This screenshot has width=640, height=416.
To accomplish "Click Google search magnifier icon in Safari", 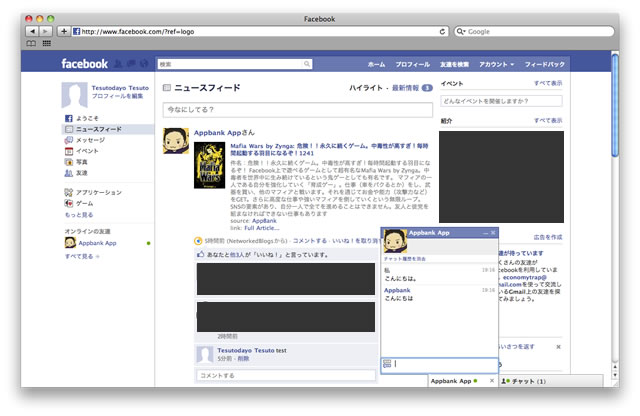I will pyautogui.click(x=459, y=31).
